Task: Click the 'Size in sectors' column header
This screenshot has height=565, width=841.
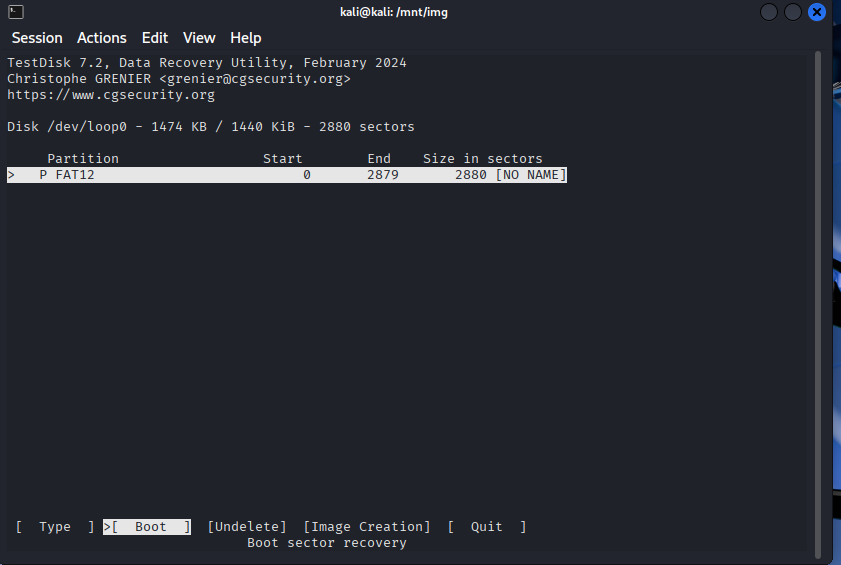Action: tap(483, 159)
